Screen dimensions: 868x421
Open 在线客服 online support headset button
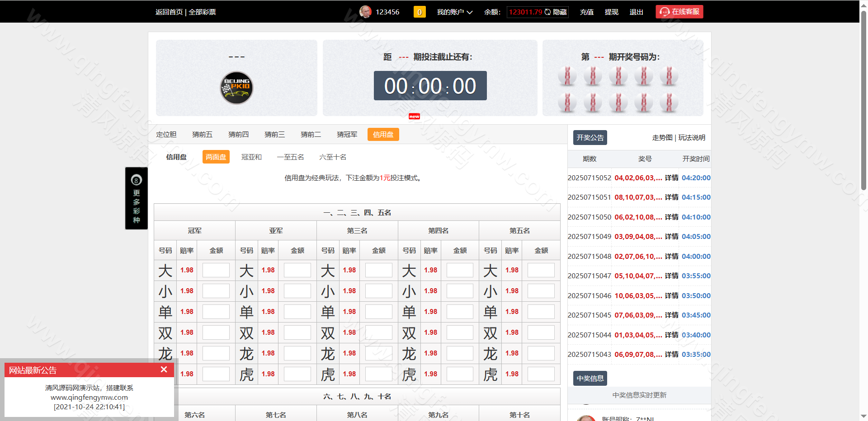[x=679, y=12]
